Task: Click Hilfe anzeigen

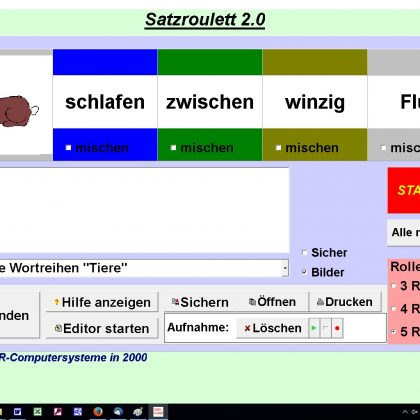Action: pos(102,302)
